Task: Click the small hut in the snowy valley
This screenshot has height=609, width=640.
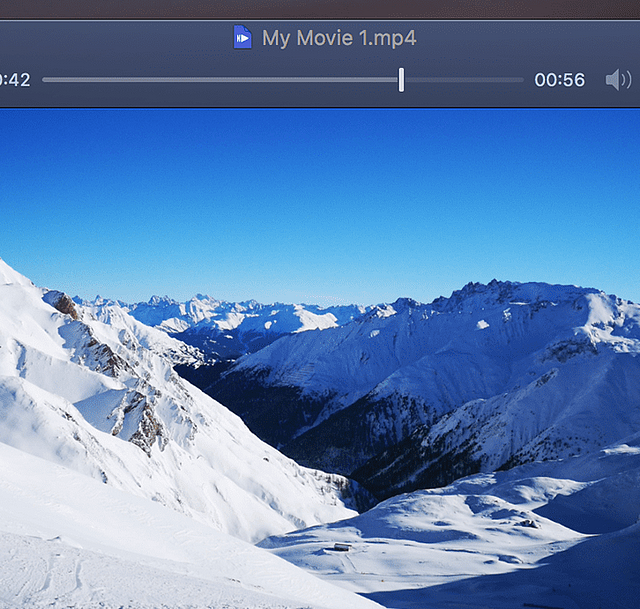Action: 342,547
